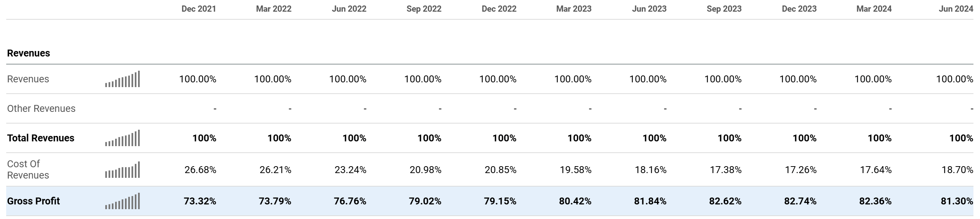Click the Sep 2022 column header

[x=424, y=9]
